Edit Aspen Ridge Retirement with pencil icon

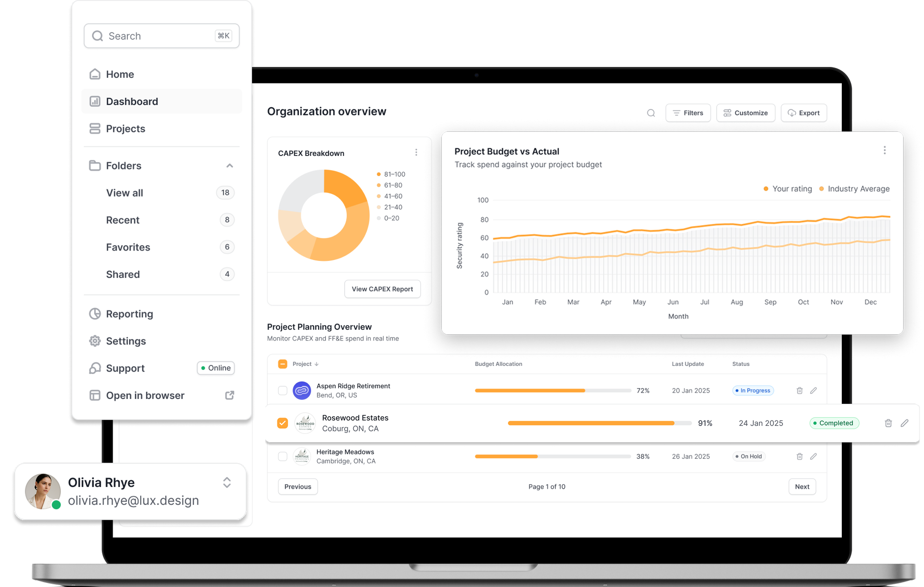coord(813,390)
